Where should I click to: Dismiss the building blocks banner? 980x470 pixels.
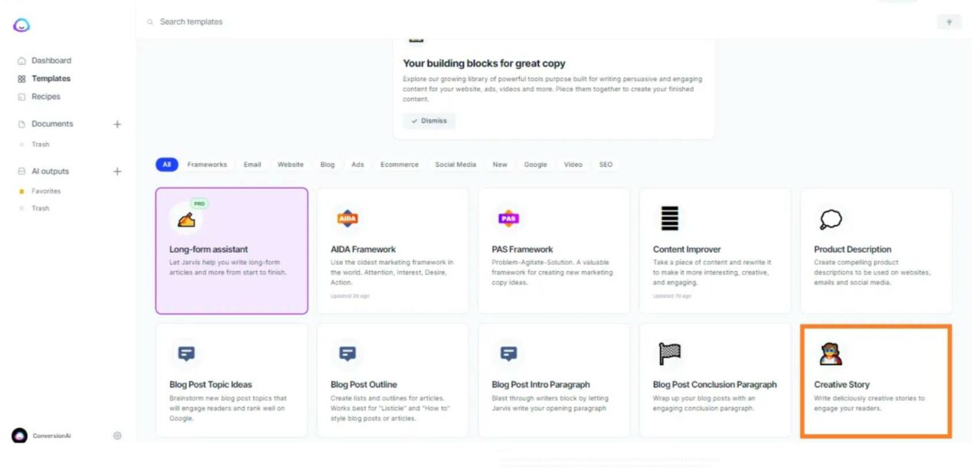[x=429, y=120]
